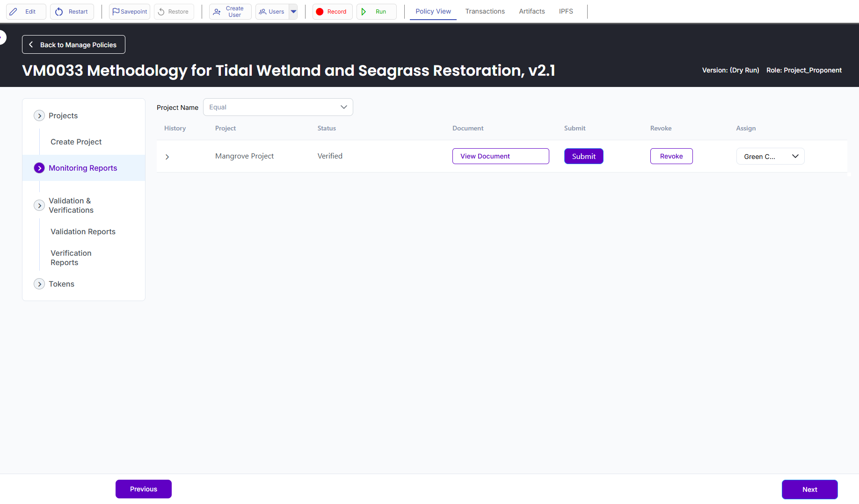Revoke the Mangrove Project report
Screen dimensions: 859x504
[x=671, y=156]
